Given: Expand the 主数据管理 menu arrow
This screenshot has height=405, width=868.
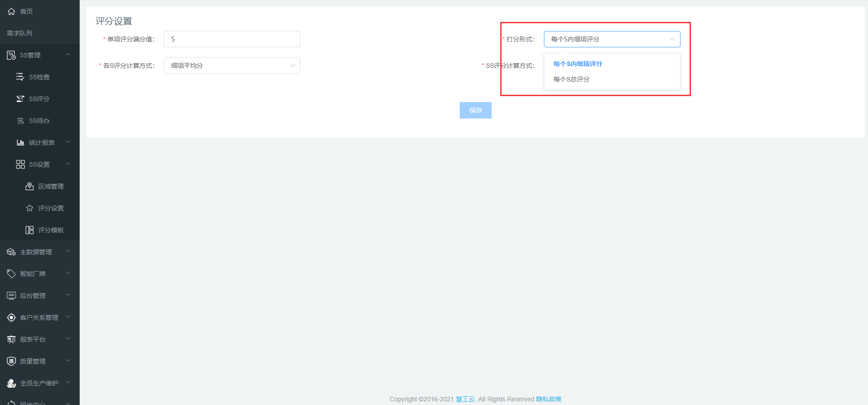Looking at the screenshot, I should [x=68, y=251].
